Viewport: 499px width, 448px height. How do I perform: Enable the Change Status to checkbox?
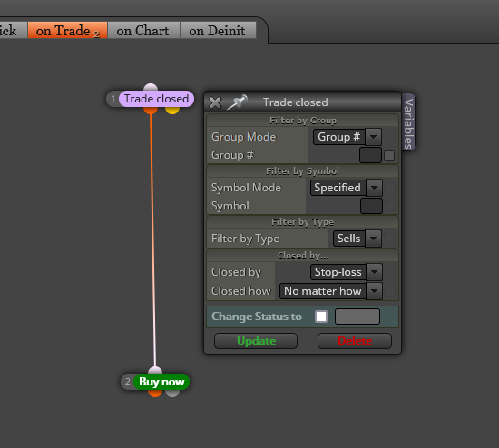[321, 317]
